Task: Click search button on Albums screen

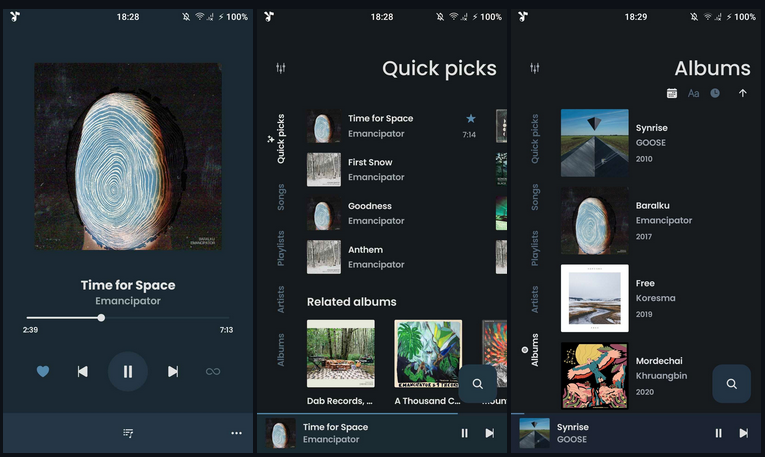Action: tap(731, 384)
